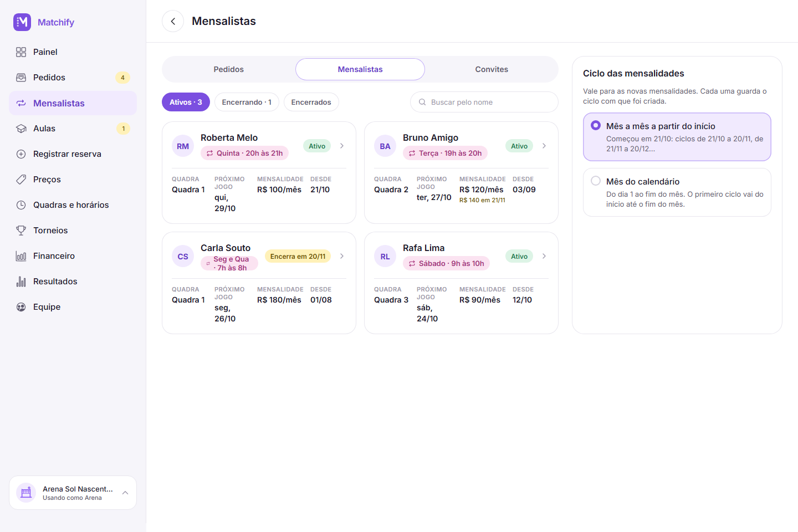
Task: Open Roberta Melo details chevron
Action: point(342,146)
